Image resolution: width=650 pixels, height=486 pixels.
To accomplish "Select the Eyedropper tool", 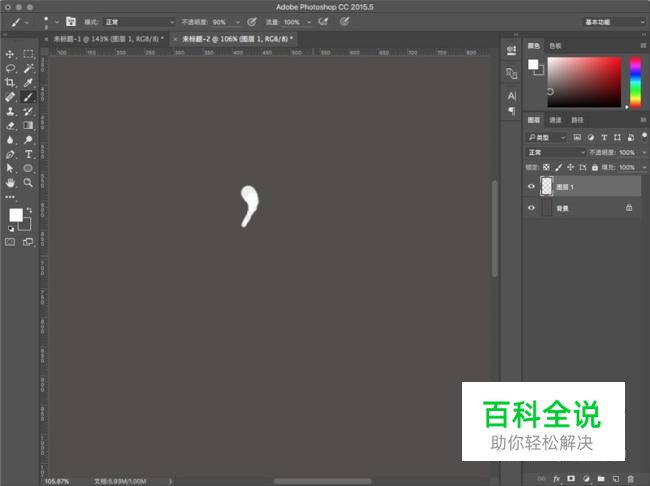I will 28,83.
